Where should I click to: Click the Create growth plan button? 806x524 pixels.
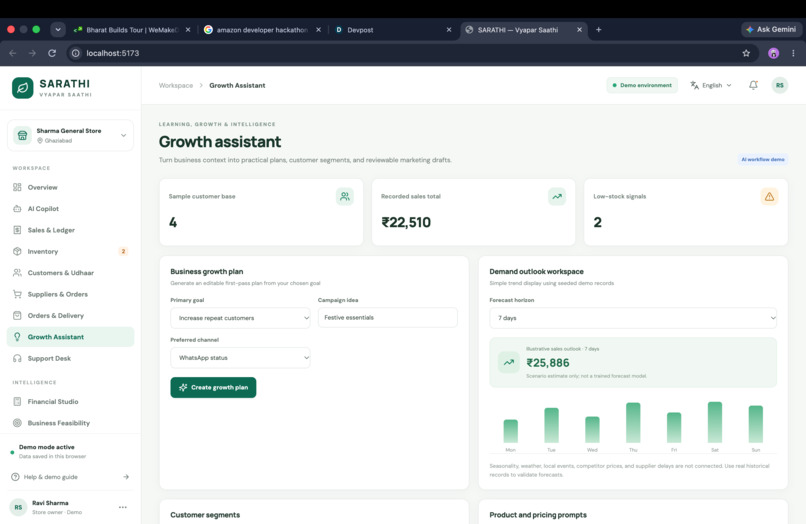pyautogui.click(x=213, y=387)
